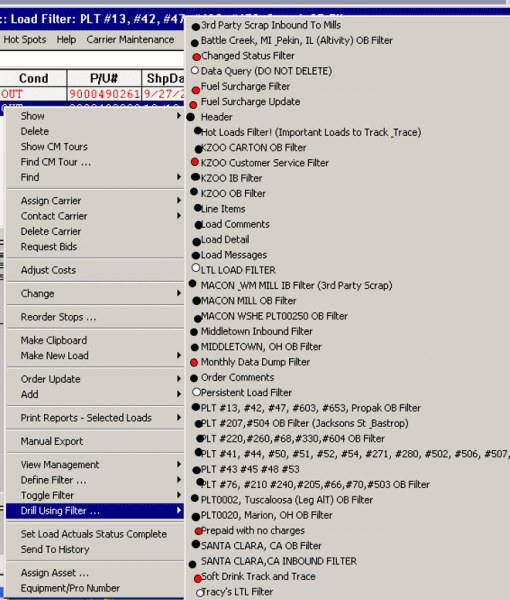Click white circle beside Persistent Load Filter
510x600 pixels.
pos(196,392)
